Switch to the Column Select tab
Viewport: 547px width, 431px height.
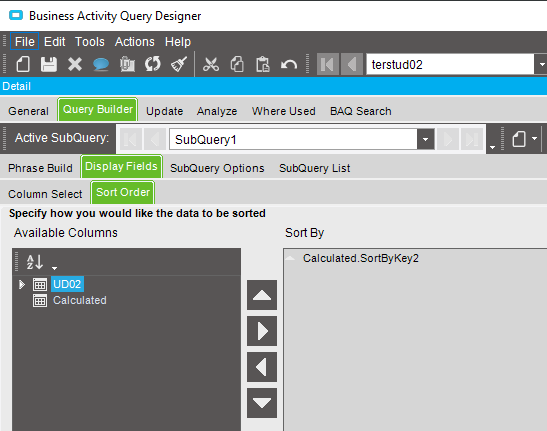coord(45,194)
